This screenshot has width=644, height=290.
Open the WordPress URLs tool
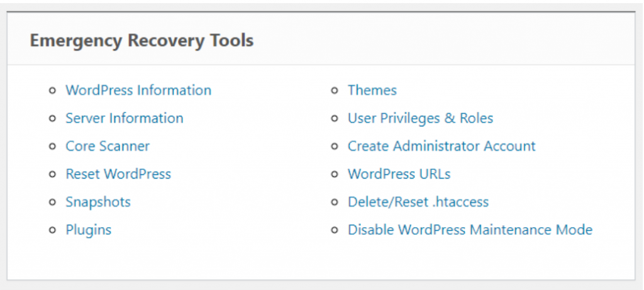pos(399,174)
